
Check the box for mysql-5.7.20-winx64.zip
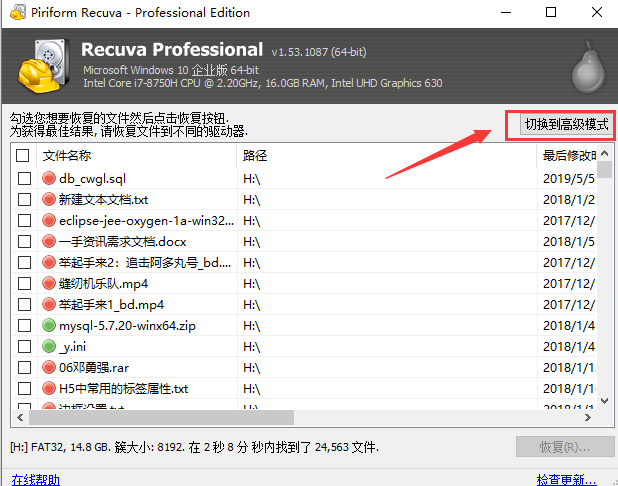(x=24, y=325)
